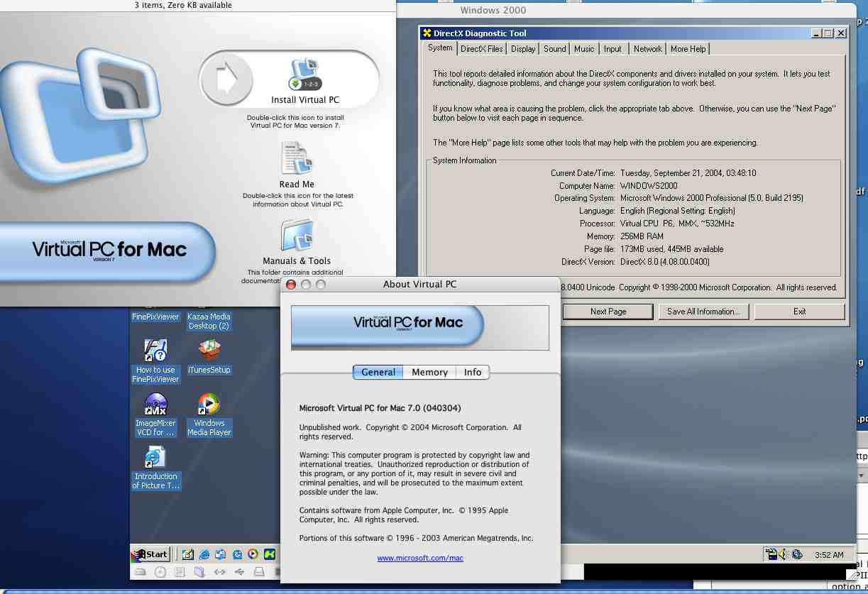
Task: Click the Windows 2000 window title
Action: 493,10
